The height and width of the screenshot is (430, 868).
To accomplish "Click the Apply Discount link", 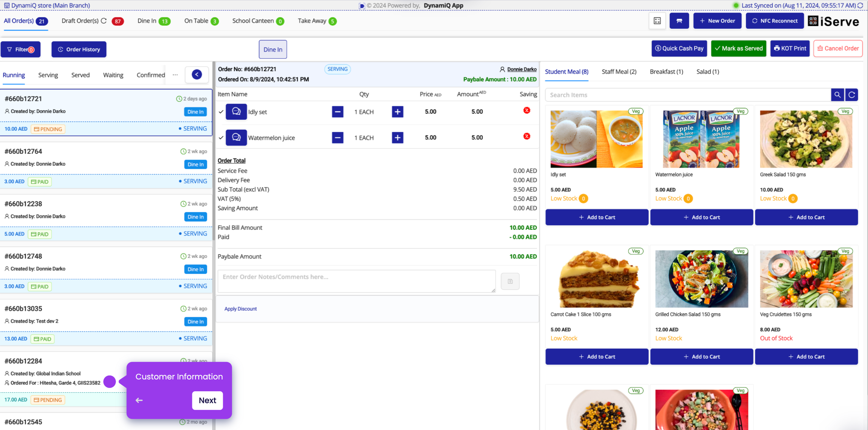I will click(x=240, y=309).
